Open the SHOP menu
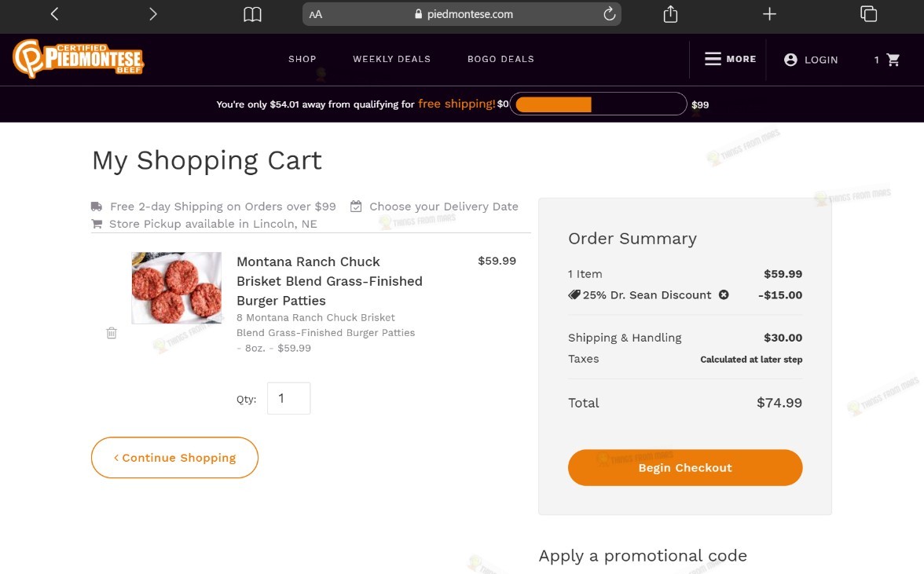Viewport: 924px width, 574px height. (x=302, y=59)
